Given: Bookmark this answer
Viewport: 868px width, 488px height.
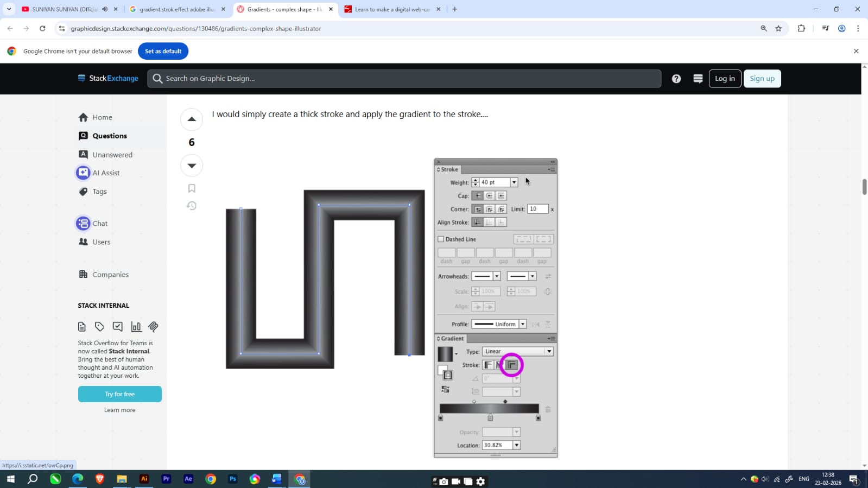Looking at the screenshot, I should click(192, 188).
